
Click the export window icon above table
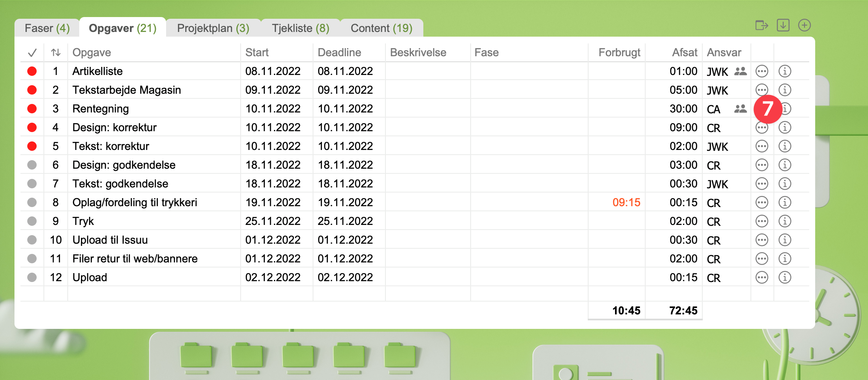(762, 26)
